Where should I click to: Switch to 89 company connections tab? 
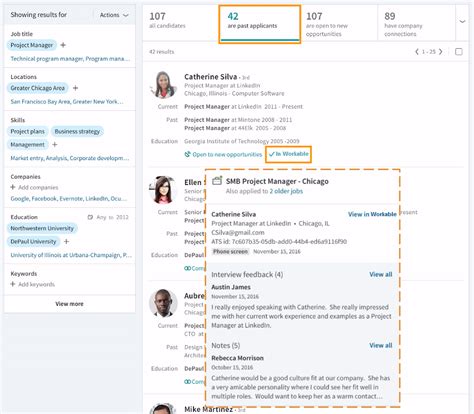tap(416, 24)
